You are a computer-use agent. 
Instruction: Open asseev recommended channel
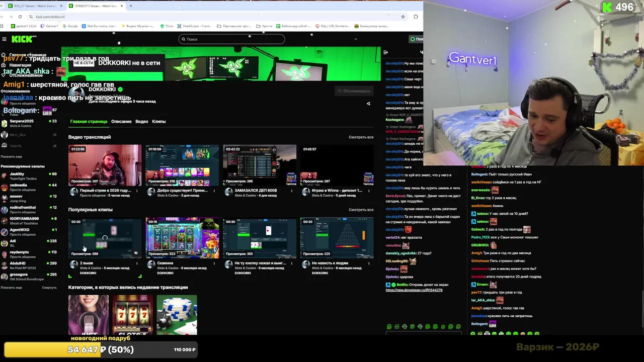[x=29, y=198]
